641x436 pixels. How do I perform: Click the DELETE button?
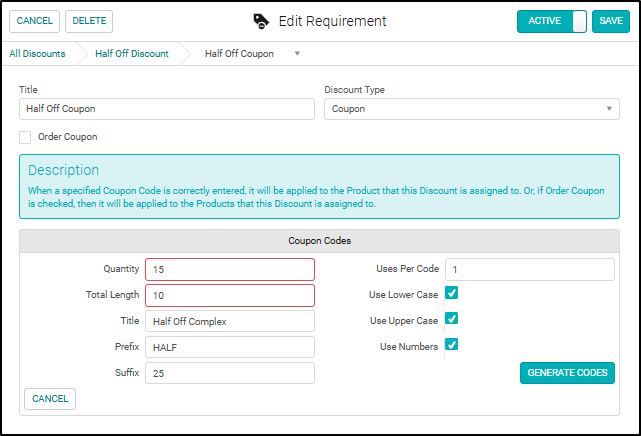coord(89,21)
